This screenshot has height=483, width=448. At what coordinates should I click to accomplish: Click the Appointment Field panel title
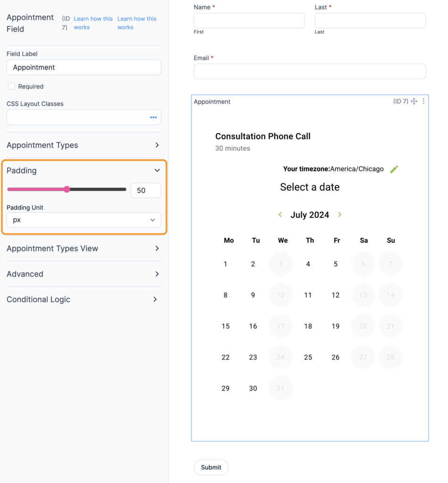[30, 23]
